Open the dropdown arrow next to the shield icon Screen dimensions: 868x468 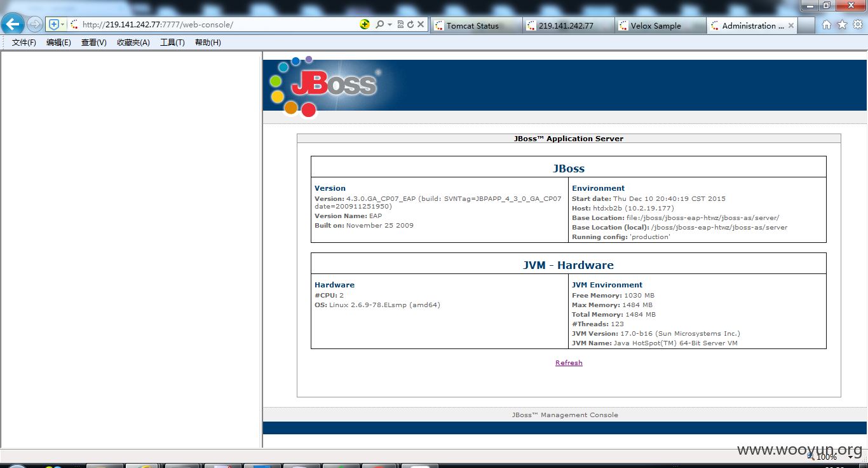[62, 25]
